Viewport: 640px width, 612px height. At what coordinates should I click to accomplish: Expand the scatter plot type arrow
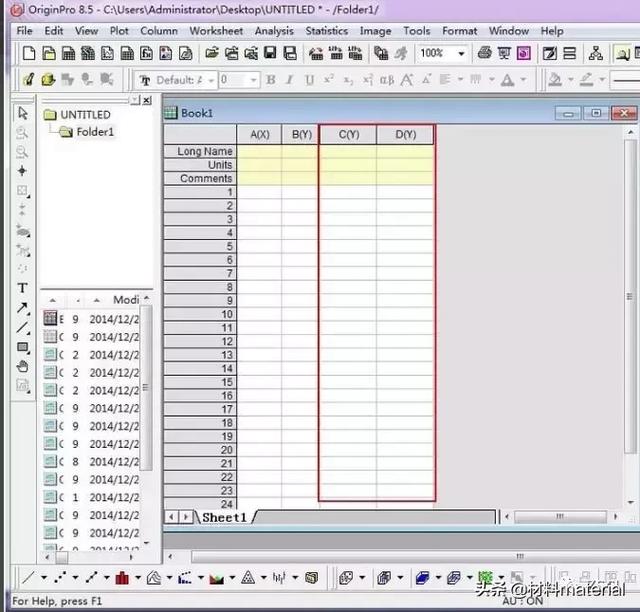pos(75,577)
